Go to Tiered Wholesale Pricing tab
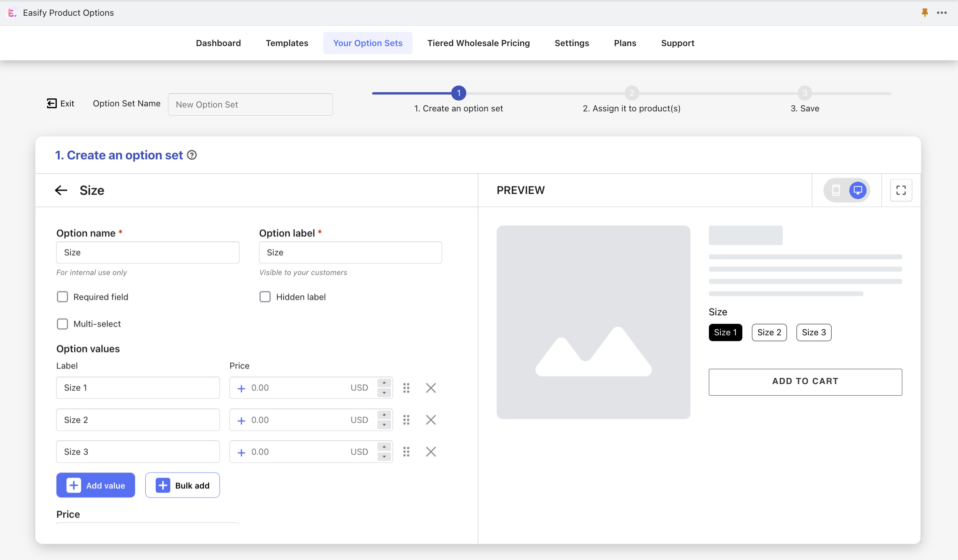The width and height of the screenshot is (958, 560). tap(478, 43)
